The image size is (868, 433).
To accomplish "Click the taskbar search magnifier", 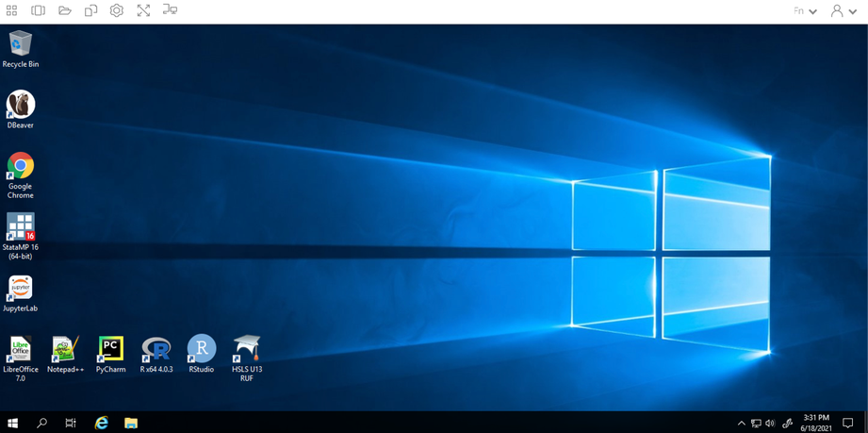I will pyautogui.click(x=41, y=424).
